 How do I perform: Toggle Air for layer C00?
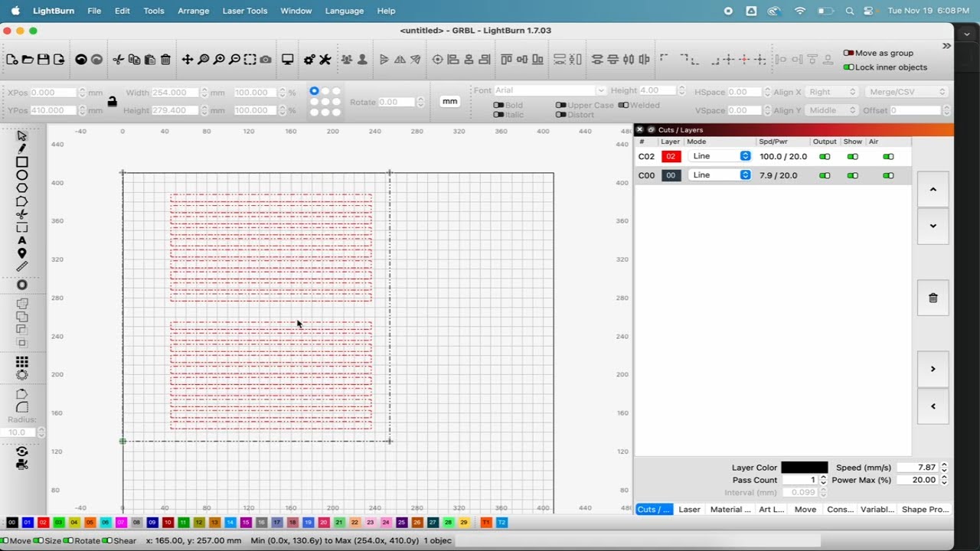pyautogui.click(x=888, y=176)
